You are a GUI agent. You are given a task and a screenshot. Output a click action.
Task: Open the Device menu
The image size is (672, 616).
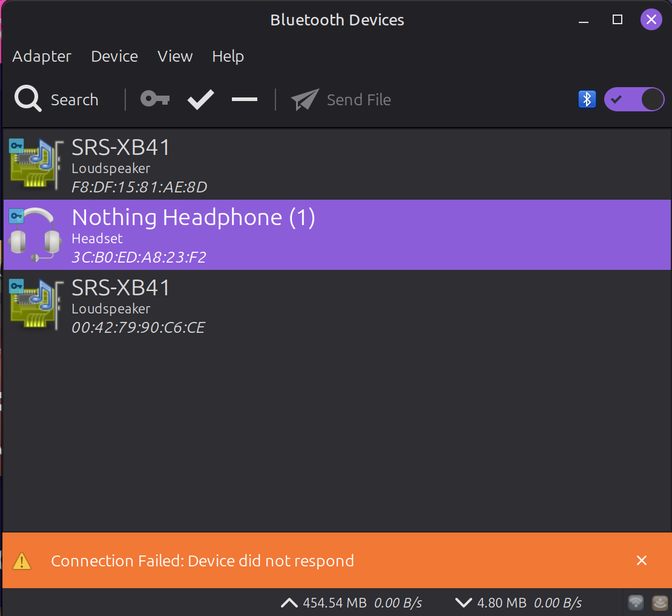[x=114, y=56]
